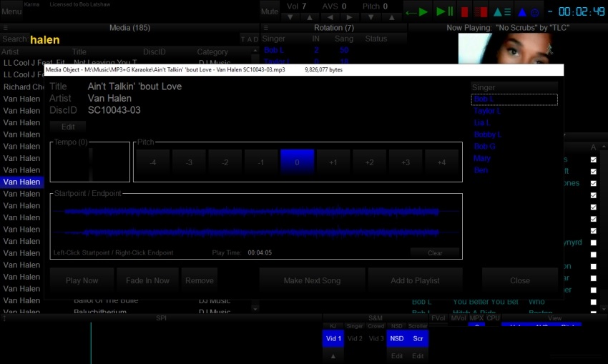The height and width of the screenshot is (364, 608).
Task: Toggle the Scr scroller button
Action: 418,338
